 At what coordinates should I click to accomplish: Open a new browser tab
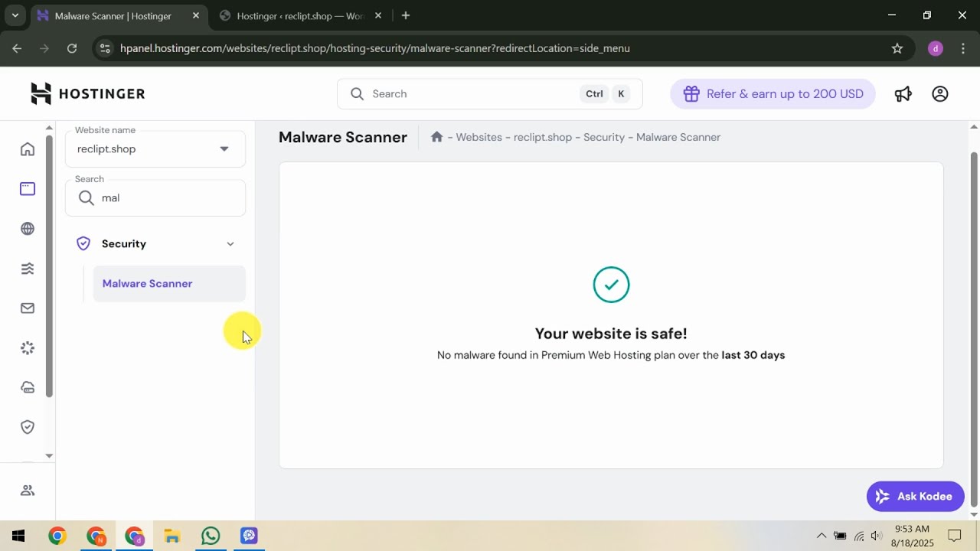coord(406,15)
